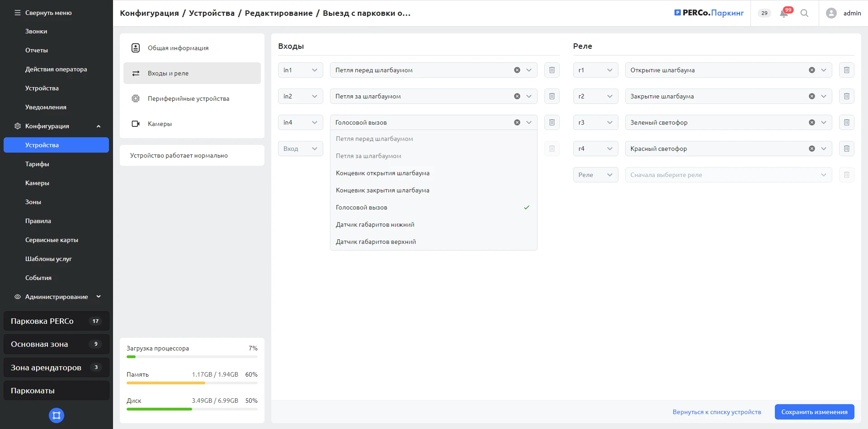Clear the 'Петля за шлагбаумом' selection
This screenshot has width=868, height=429.
click(x=517, y=96)
